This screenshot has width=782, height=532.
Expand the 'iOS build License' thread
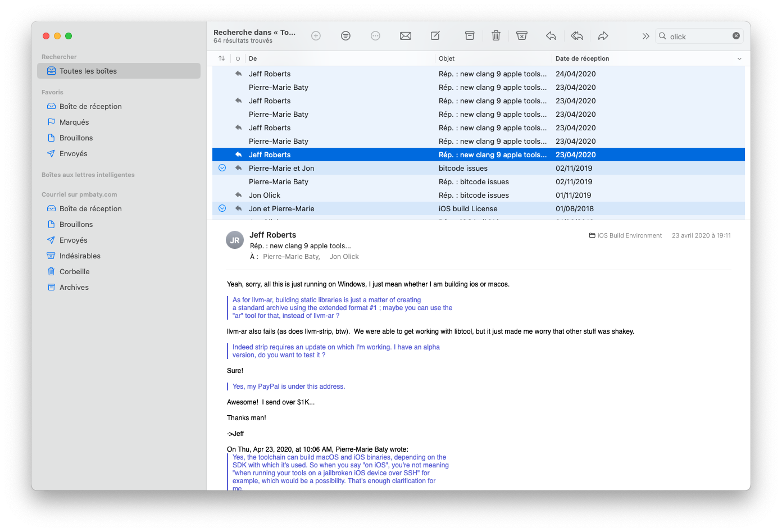pos(222,208)
